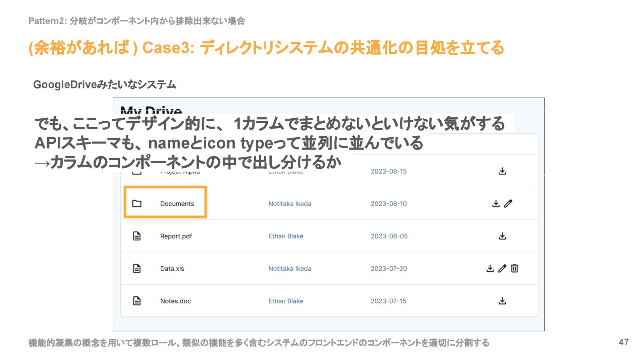The width and height of the screenshot is (644, 362).
Task: Edit the Documents folder with pencil icon
Action: pos(508,203)
